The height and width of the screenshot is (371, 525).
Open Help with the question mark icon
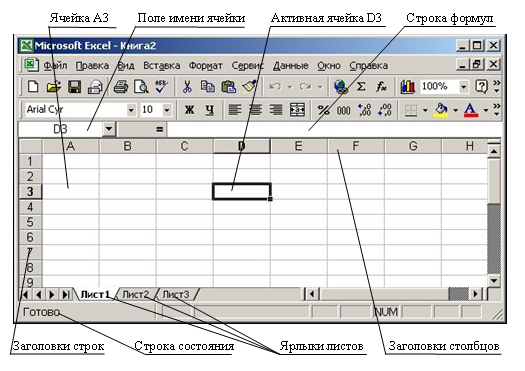tap(481, 87)
